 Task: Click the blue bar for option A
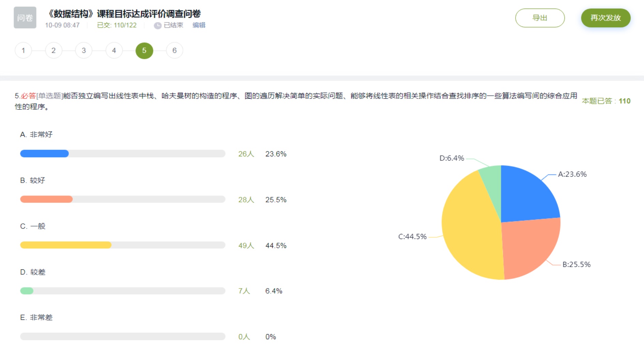(x=44, y=154)
